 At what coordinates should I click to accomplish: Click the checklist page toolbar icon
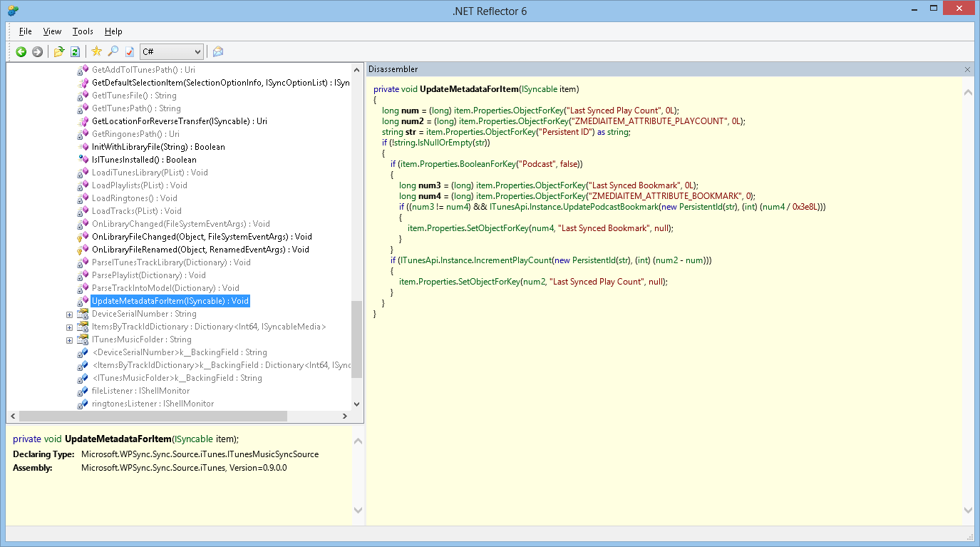click(130, 51)
